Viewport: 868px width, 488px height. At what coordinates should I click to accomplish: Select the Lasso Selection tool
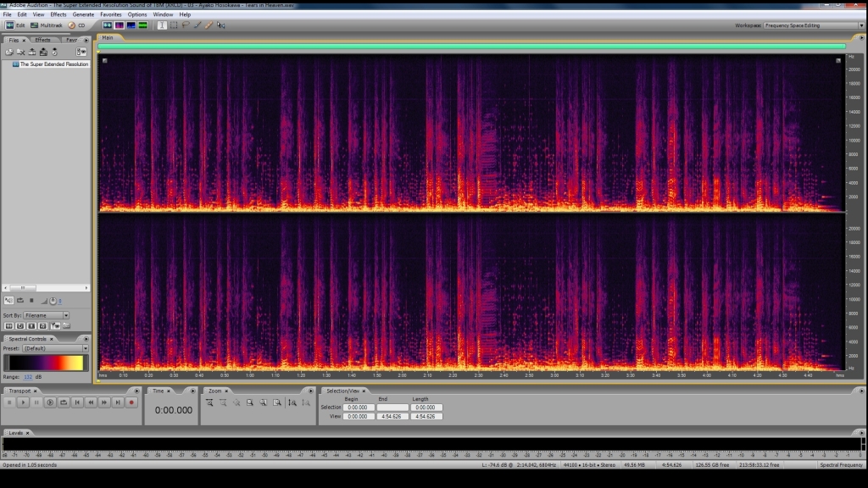tap(186, 25)
